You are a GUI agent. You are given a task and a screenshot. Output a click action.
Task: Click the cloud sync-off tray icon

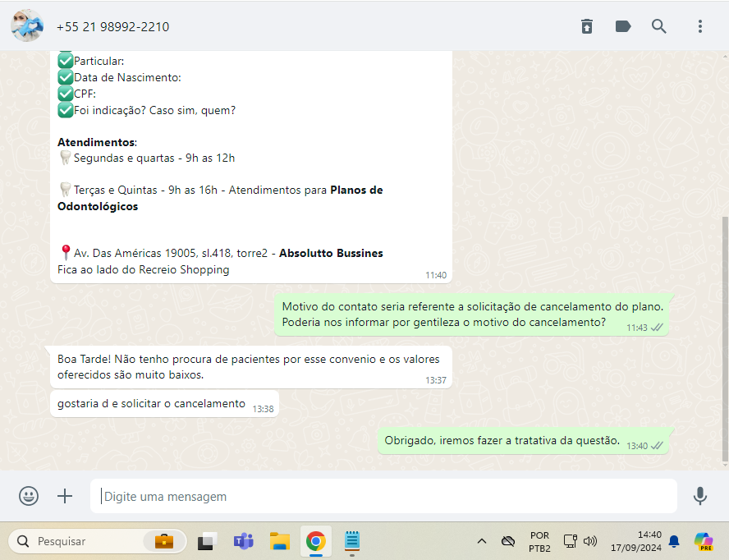coord(508,541)
